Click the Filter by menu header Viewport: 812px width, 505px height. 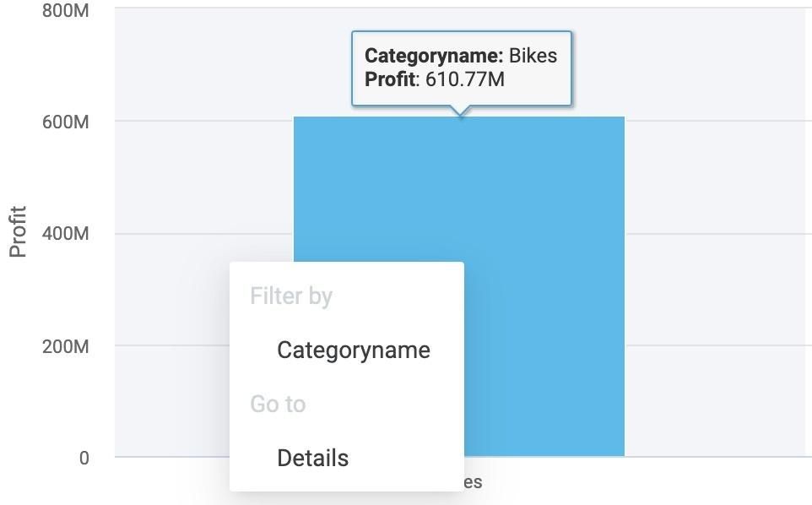click(291, 296)
